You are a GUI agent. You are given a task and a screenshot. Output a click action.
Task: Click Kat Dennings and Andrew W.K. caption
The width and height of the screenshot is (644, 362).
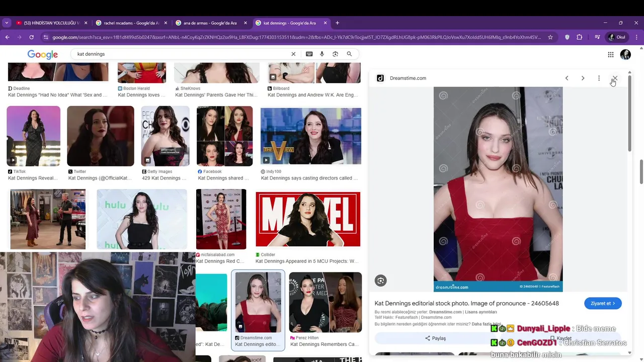(x=313, y=95)
